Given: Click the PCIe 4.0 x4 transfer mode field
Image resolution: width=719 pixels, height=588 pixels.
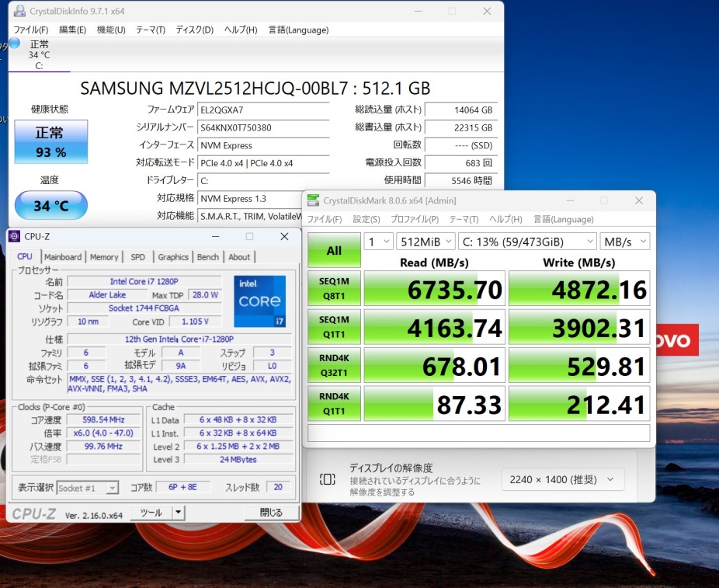Looking at the screenshot, I should (263, 163).
